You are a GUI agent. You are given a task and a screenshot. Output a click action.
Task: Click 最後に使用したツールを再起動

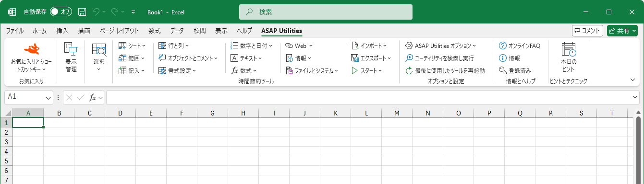(445, 70)
